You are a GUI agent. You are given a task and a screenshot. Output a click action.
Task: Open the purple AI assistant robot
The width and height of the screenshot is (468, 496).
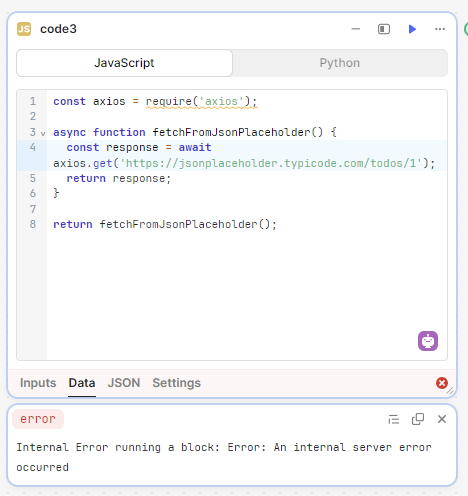(428, 341)
